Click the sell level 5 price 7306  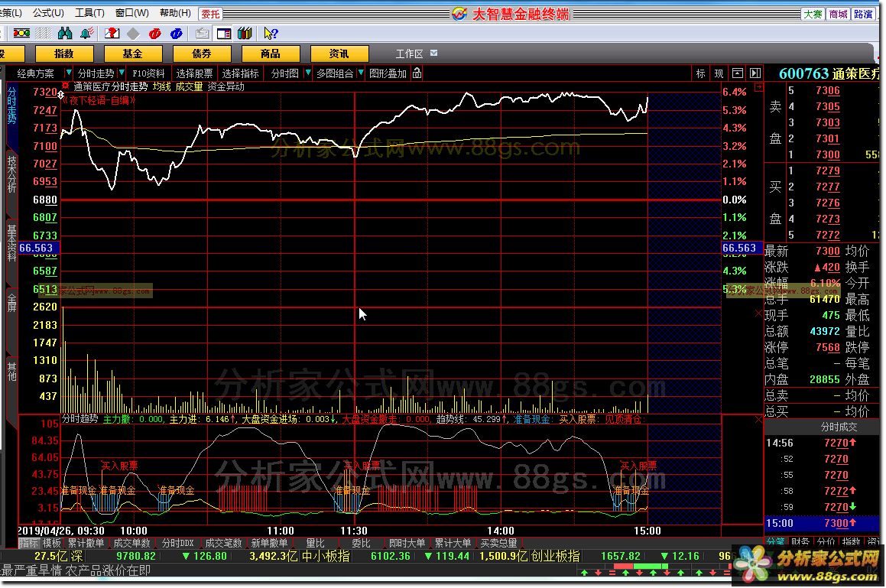point(827,90)
